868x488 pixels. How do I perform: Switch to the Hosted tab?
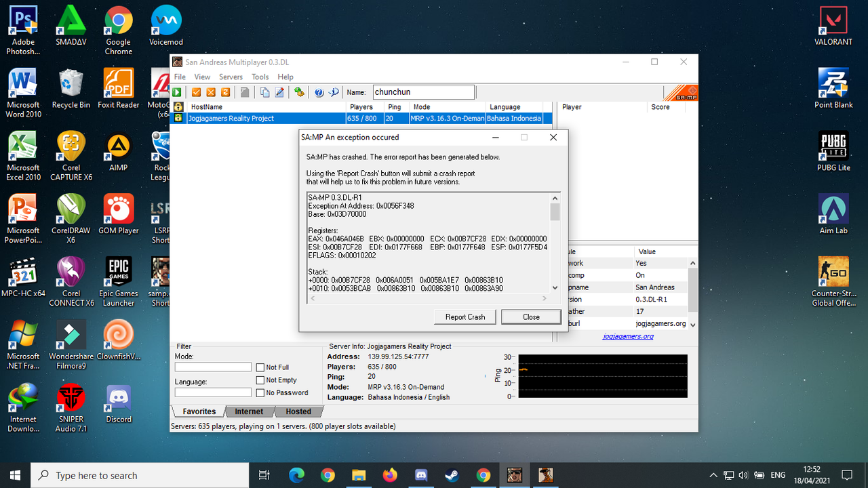pos(298,411)
